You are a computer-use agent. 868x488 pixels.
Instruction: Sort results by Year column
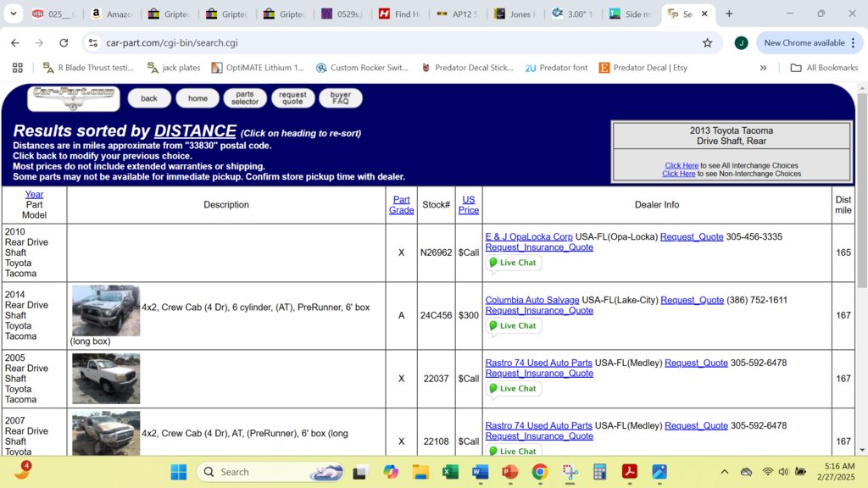click(x=34, y=194)
